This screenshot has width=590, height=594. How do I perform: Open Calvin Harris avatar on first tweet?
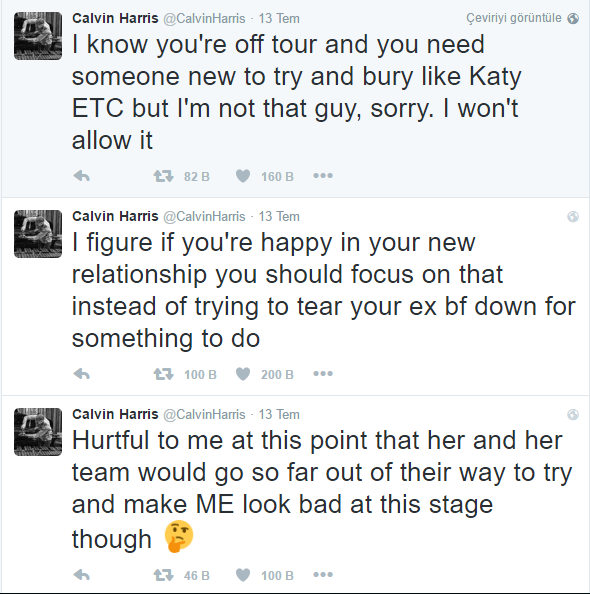coord(38,36)
